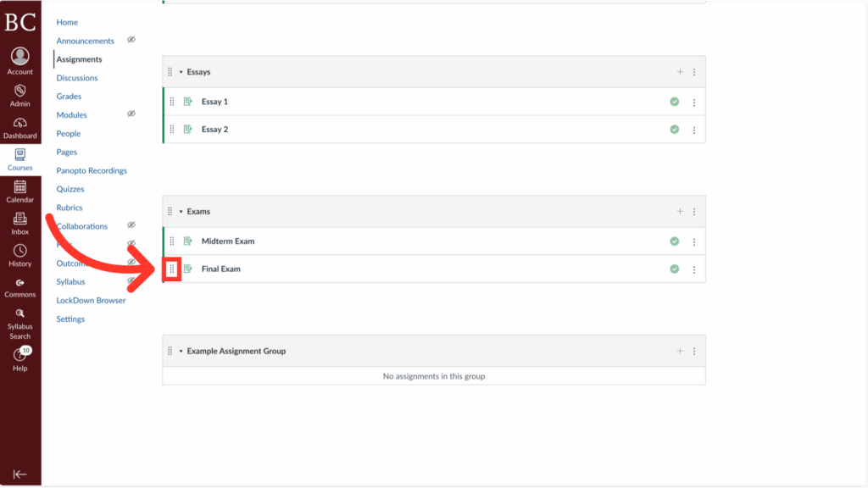Toggle visibility eye next to Announcements

point(130,40)
